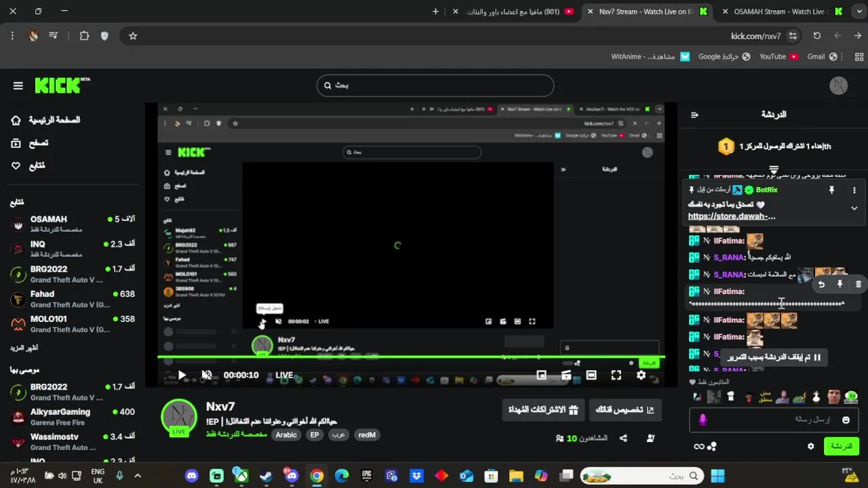Toggle theater mode on the player
Viewport: 868px width, 488px height.
[591, 375]
